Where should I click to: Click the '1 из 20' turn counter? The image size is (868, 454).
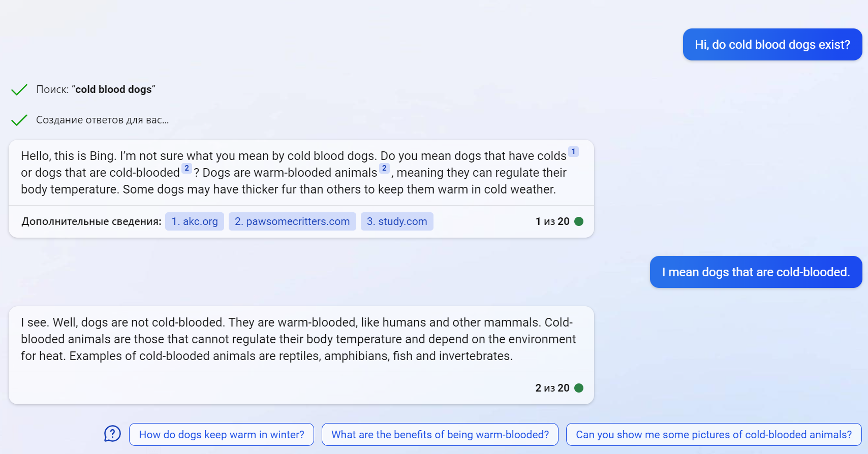coord(552,221)
